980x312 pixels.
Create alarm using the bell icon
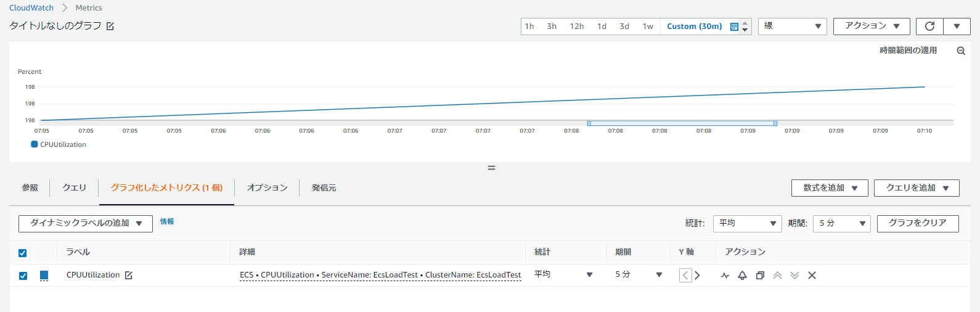coord(742,276)
